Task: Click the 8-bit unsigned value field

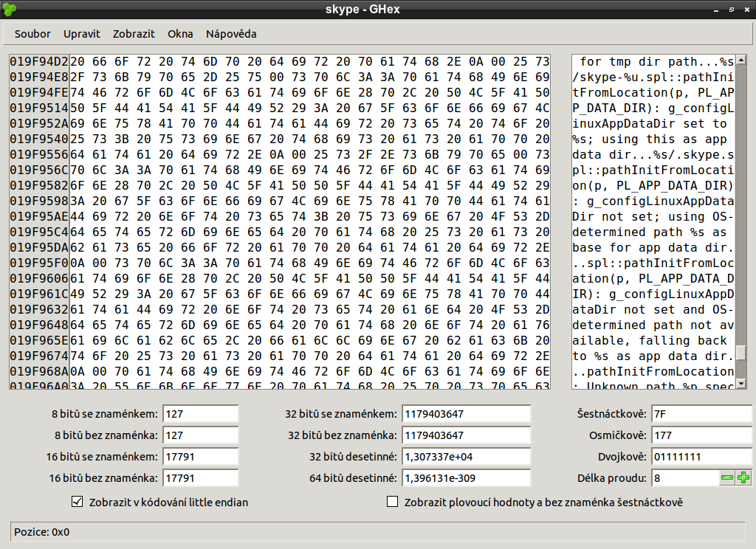Action: click(x=201, y=435)
